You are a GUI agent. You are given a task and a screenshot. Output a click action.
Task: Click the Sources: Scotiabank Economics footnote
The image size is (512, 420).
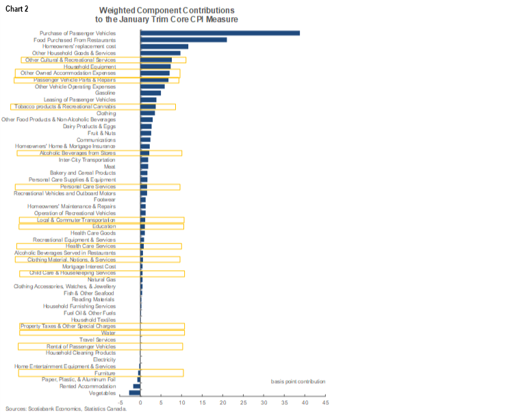(66, 408)
